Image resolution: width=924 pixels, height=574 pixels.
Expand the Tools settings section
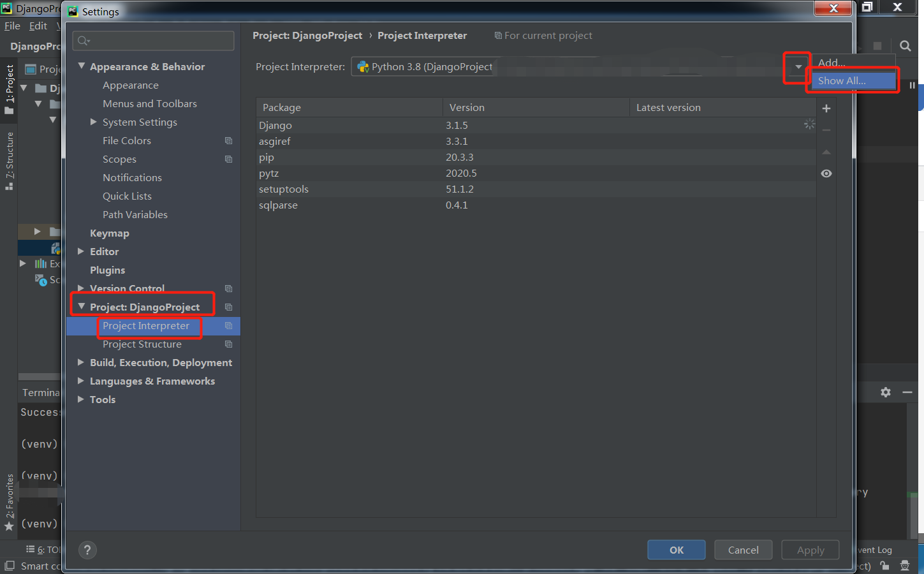[x=81, y=399]
